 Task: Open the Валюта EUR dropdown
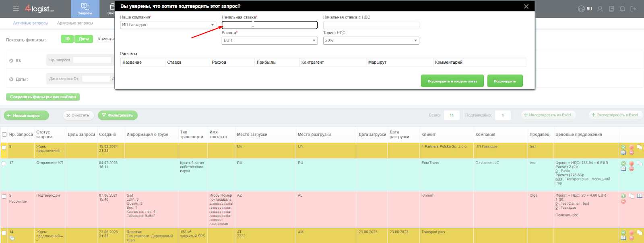pos(270,40)
